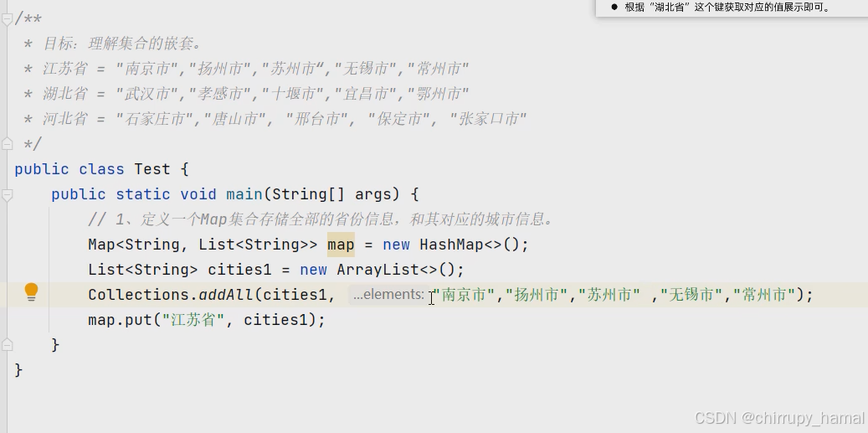Click 'Collections' class reference
This screenshot has width=868, height=433.
pos(138,295)
